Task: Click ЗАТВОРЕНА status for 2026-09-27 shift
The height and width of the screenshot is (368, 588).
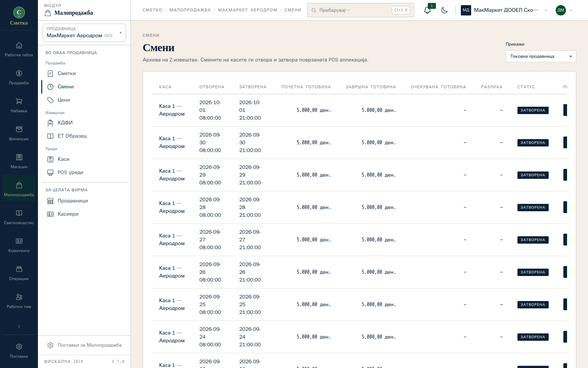Action: coord(533,240)
